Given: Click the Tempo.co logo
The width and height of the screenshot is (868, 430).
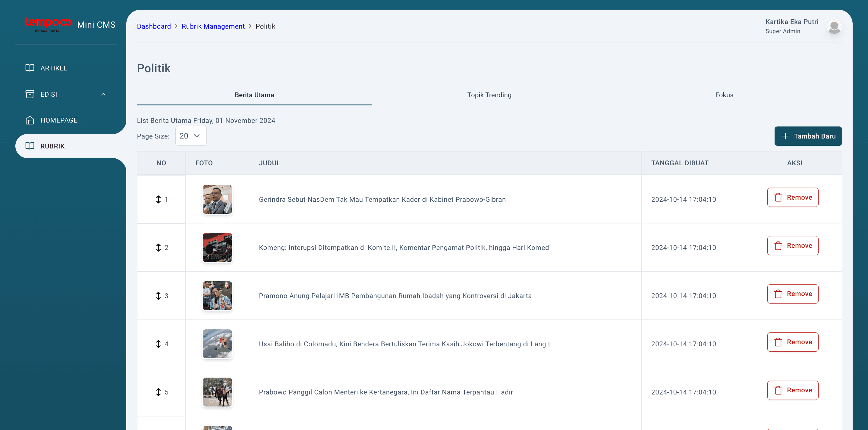Looking at the screenshot, I should coord(48,24).
